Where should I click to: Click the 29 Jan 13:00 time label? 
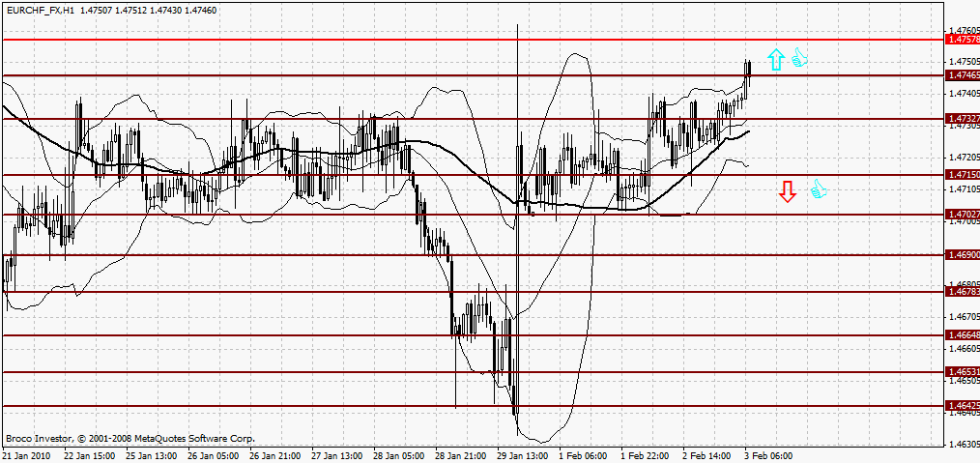(x=523, y=456)
